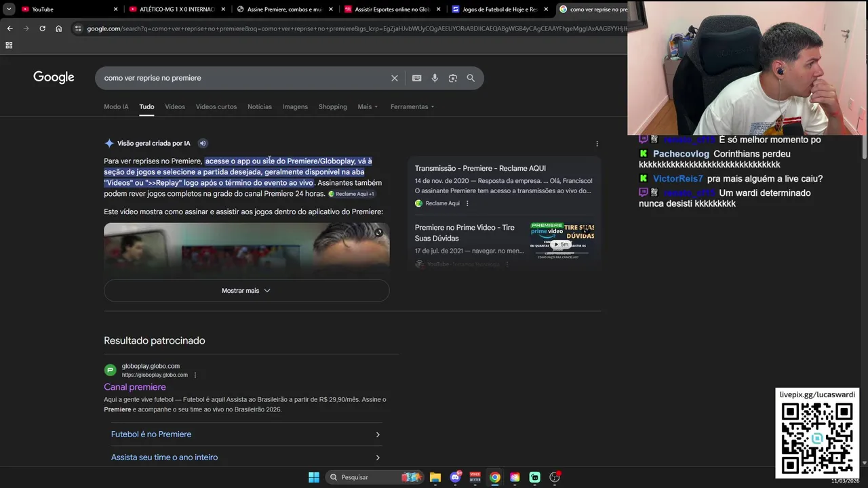Open Discord from the taskbar
This screenshot has height=488, width=868.
(455, 477)
